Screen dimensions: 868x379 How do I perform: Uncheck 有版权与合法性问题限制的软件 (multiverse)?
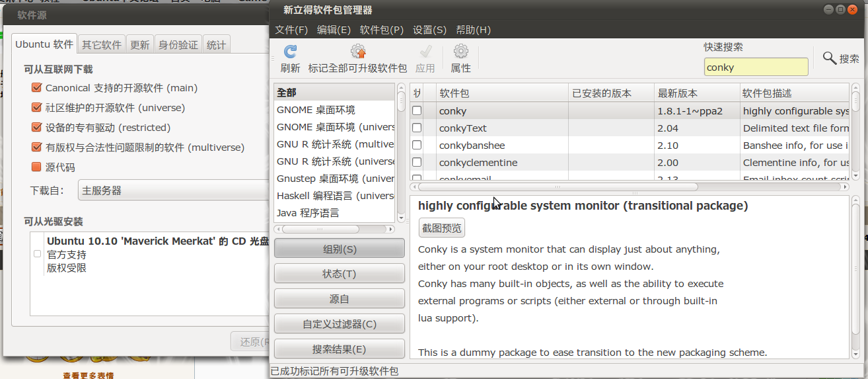pos(36,147)
